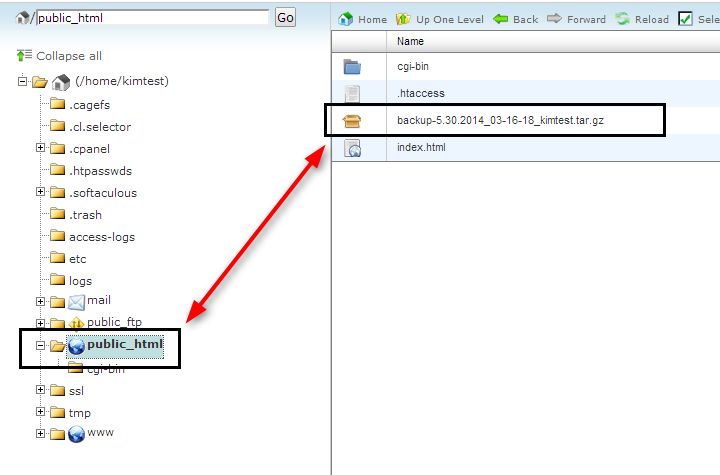720x475 pixels.
Task: Select the index.html file name
Action: click(x=422, y=147)
